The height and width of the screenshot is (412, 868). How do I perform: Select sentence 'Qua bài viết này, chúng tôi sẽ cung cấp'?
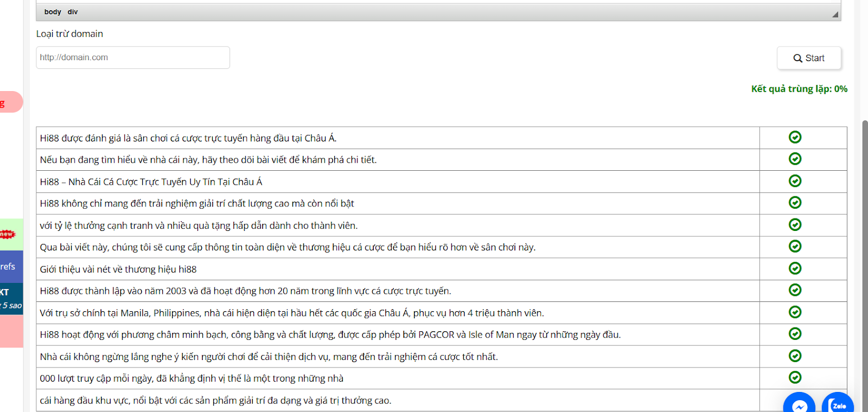tap(288, 247)
